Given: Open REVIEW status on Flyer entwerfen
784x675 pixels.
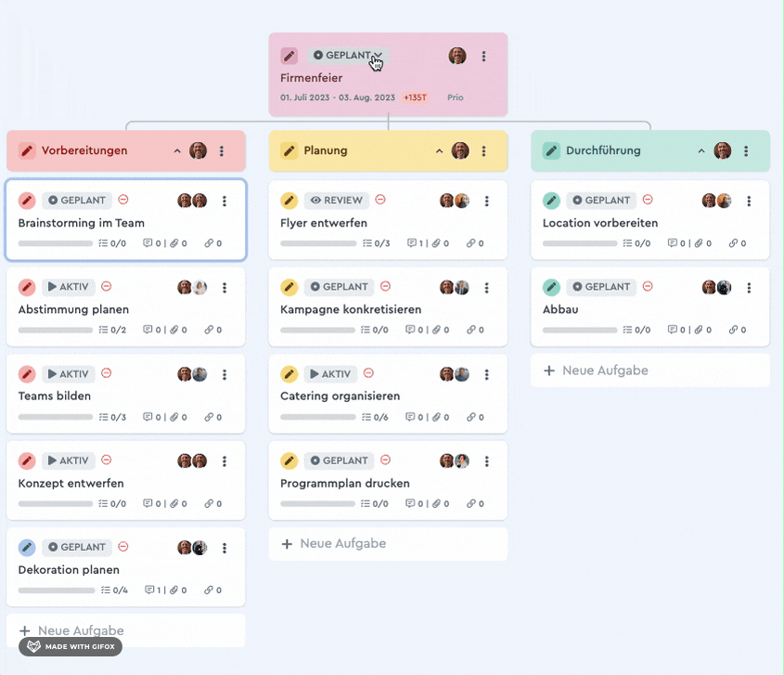Looking at the screenshot, I should click(337, 201).
